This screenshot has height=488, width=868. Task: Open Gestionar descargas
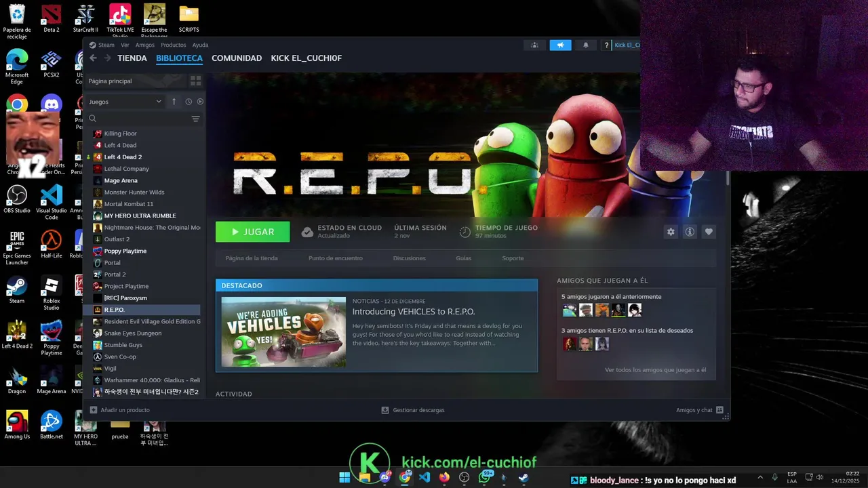pyautogui.click(x=413, y=410)
